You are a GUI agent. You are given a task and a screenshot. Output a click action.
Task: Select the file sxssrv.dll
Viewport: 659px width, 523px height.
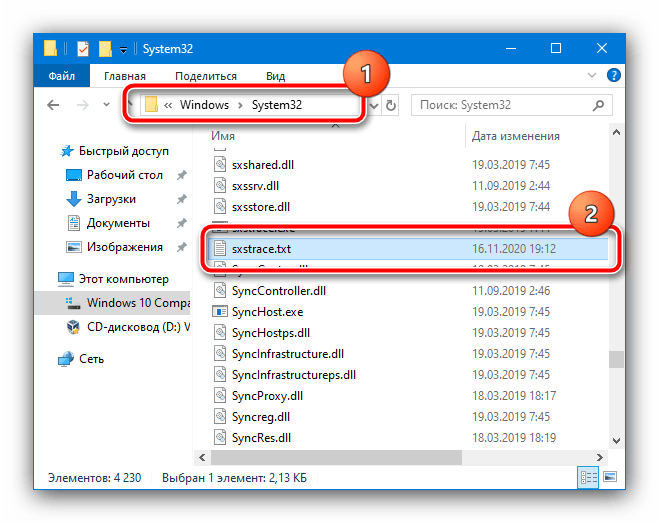pos(255,186)
